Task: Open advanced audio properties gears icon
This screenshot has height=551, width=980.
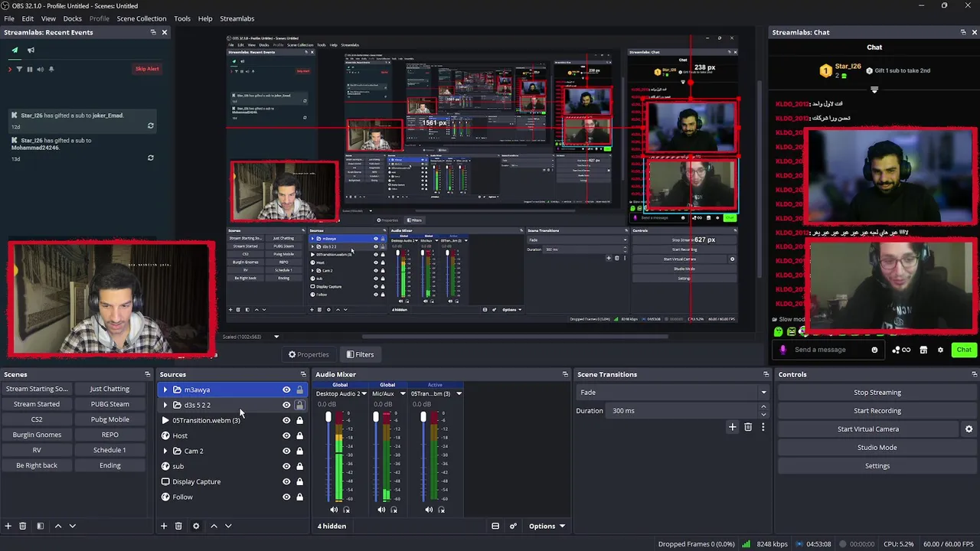Action: click(513, 526)
